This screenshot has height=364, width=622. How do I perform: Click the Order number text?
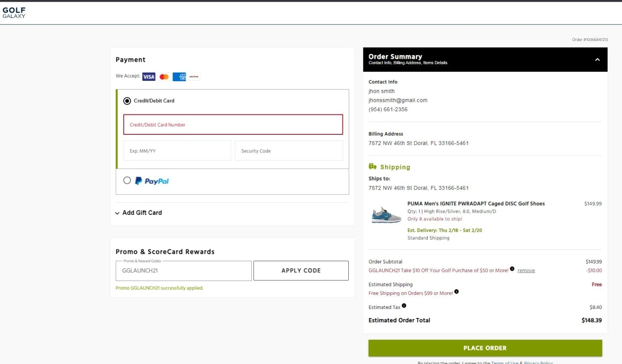[590, 40]
